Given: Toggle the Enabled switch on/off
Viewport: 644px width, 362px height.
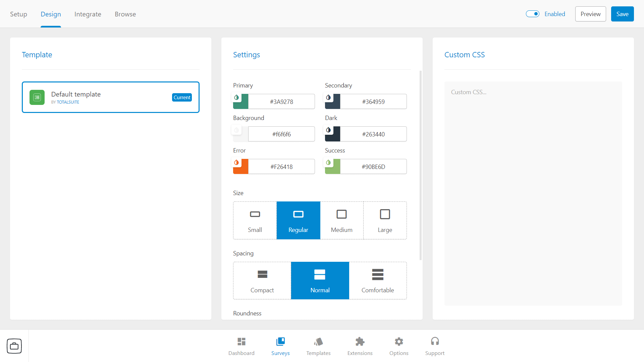Looking at the screenshot, I should point(533,14).
